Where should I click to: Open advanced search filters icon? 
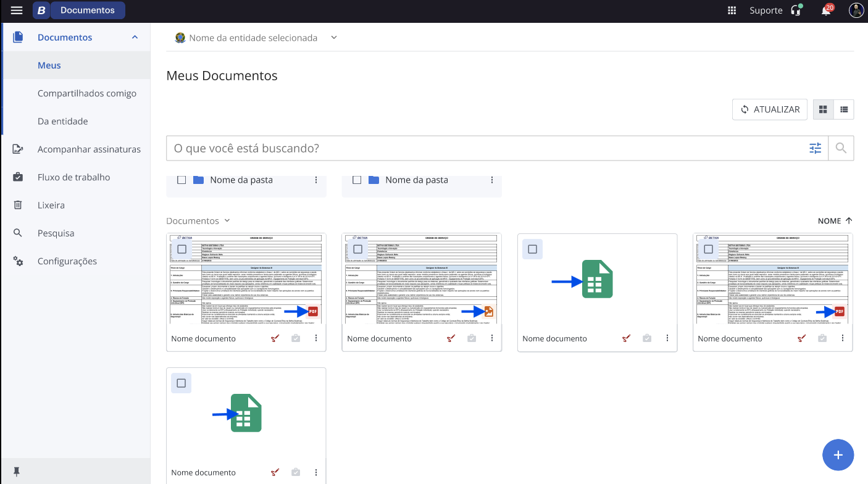point(816,148)
